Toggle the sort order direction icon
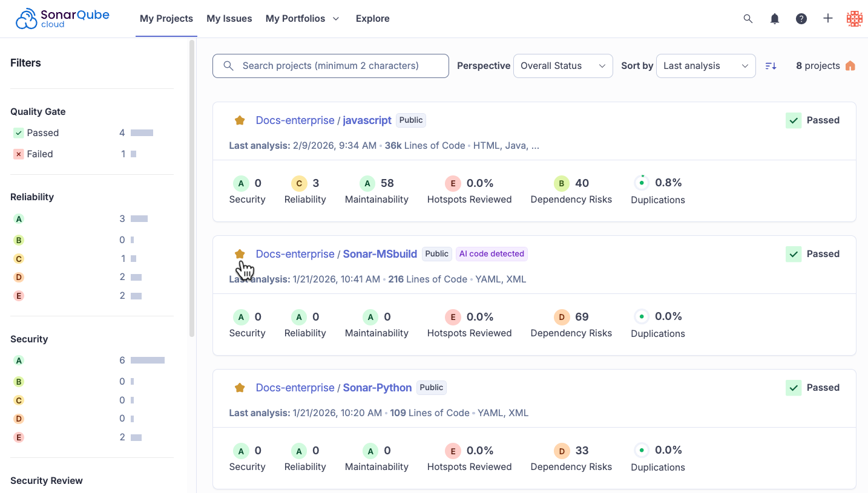The image size is (868, 493). [x=771, y=66]
